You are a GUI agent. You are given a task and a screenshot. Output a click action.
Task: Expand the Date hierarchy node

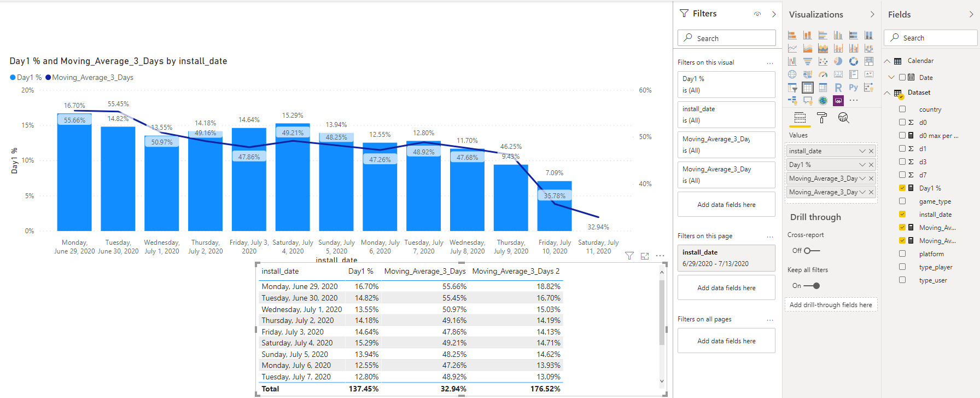click(x=891, y=77)
